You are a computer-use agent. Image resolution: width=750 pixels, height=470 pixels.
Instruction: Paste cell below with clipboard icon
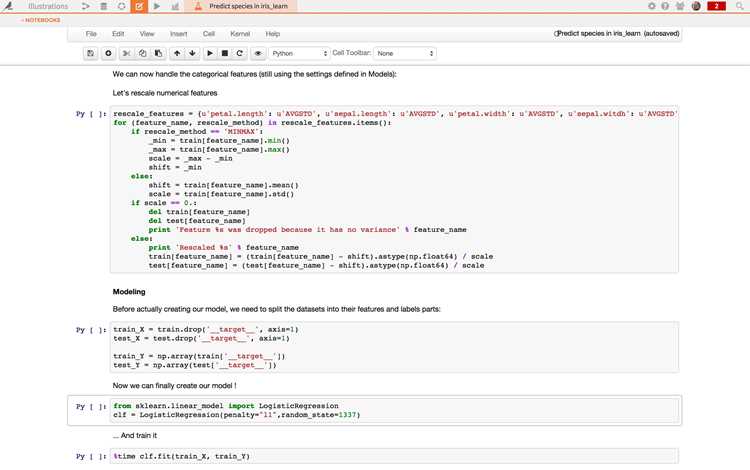(x=158, y=53)
